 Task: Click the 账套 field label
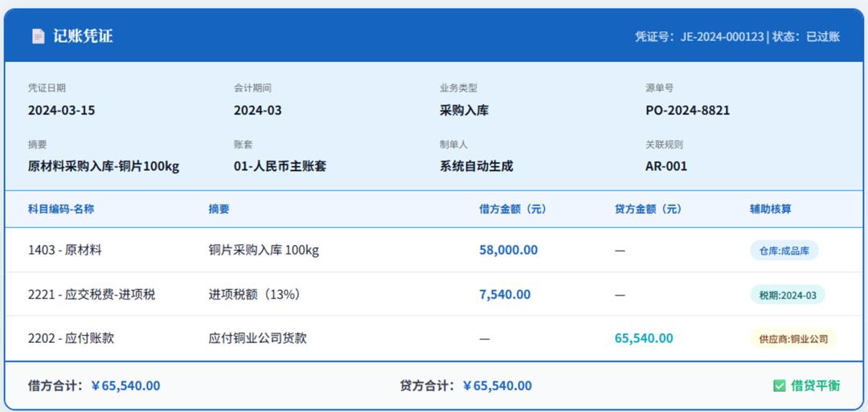click(243, 145)
